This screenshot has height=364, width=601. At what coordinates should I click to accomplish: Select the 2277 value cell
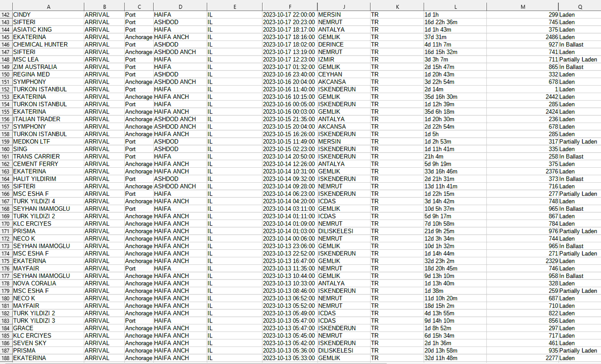click(x=523, y=358)
